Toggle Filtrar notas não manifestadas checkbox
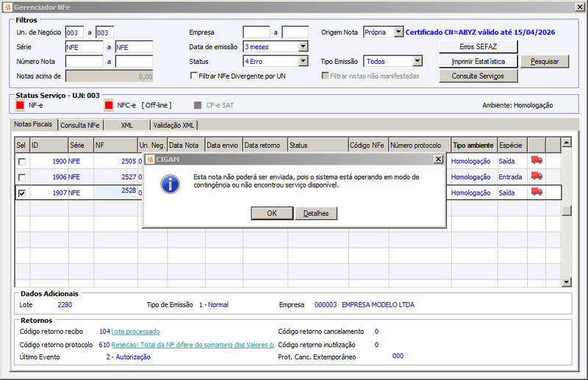Viewport: 588px width, 380px height. [x=325, y=76]
